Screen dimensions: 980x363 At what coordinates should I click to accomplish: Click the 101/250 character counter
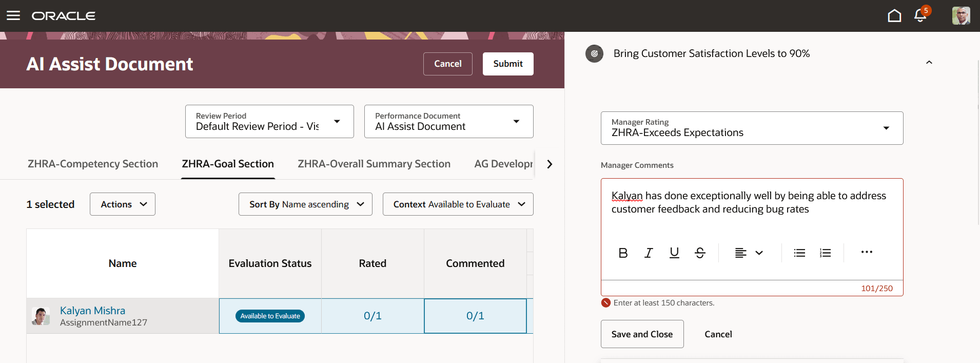[877, 288]
